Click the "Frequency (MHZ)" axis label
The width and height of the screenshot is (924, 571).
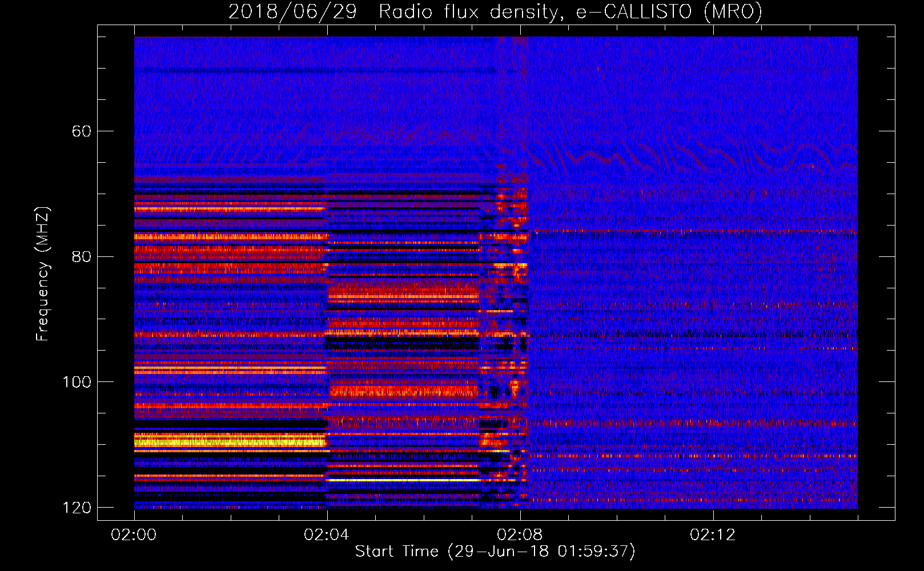click(42, 274)
